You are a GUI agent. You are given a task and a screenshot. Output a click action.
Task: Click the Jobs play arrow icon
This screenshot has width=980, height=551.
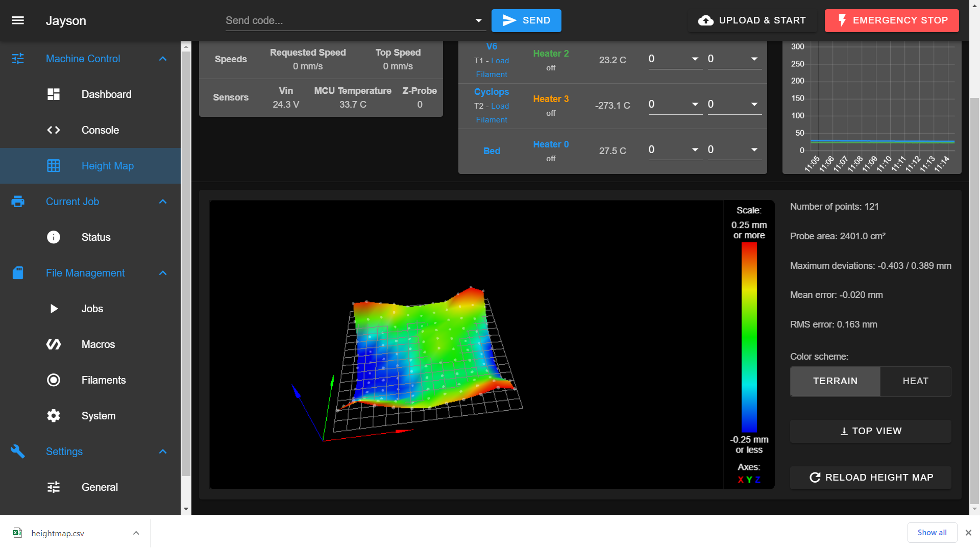[54, 309]
